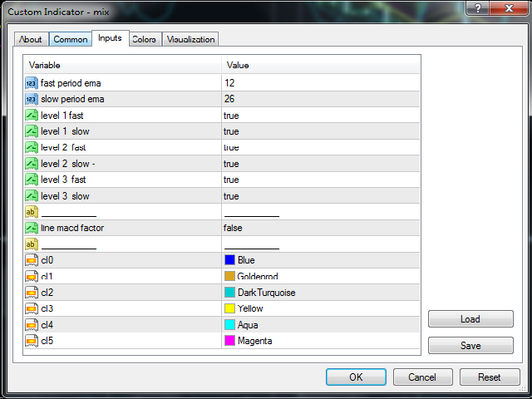
Task: Select the 'line macd factor' variable name
Action: click(x=72, y=228)
